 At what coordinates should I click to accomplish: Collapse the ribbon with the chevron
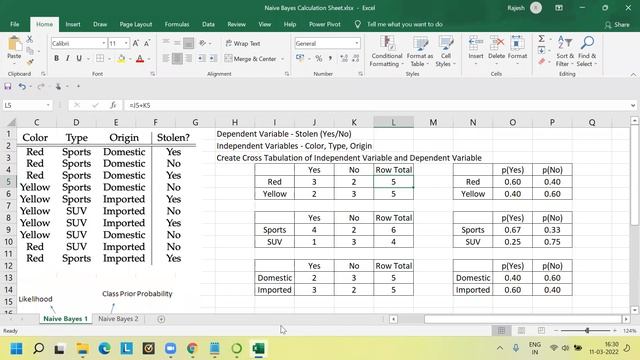633,74
